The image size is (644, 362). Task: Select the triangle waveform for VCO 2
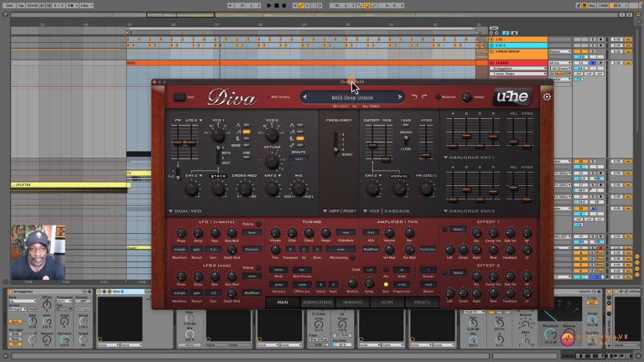(300, 125)
